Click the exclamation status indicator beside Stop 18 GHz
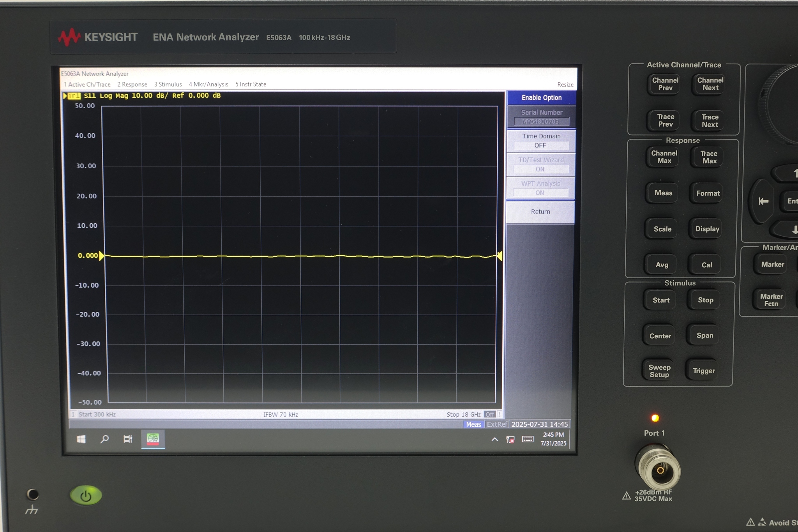Screen dimensions: 798x532 pyautogui.click(x=498, y=414)
